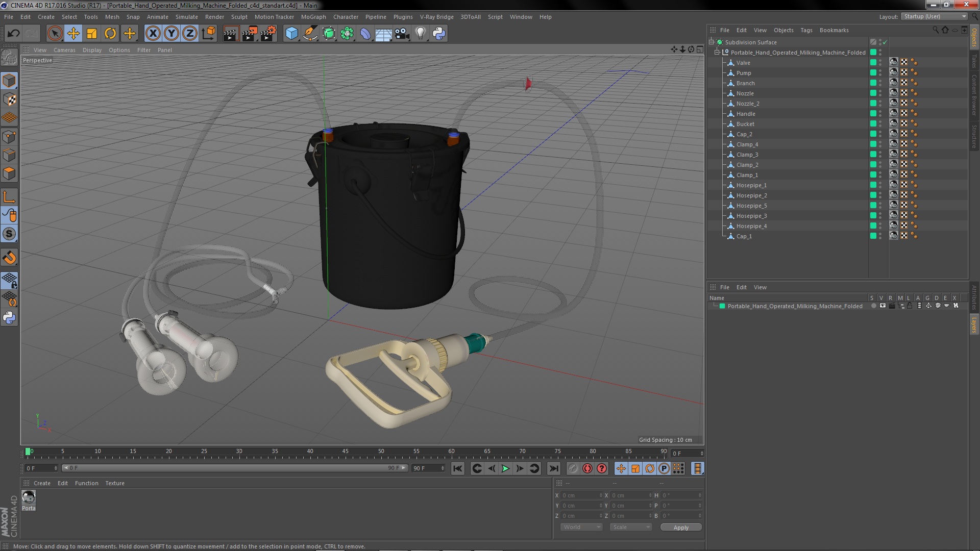The image size is (980, 551).
Task: Open viewport Cameras menu
Action: [64, 50]
